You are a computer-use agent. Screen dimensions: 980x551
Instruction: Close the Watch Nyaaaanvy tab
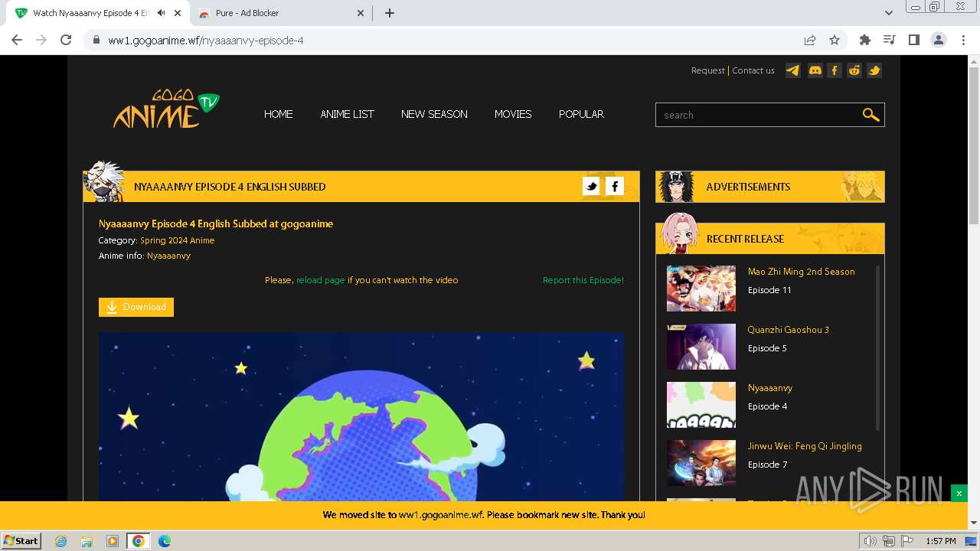pos(177,13)
